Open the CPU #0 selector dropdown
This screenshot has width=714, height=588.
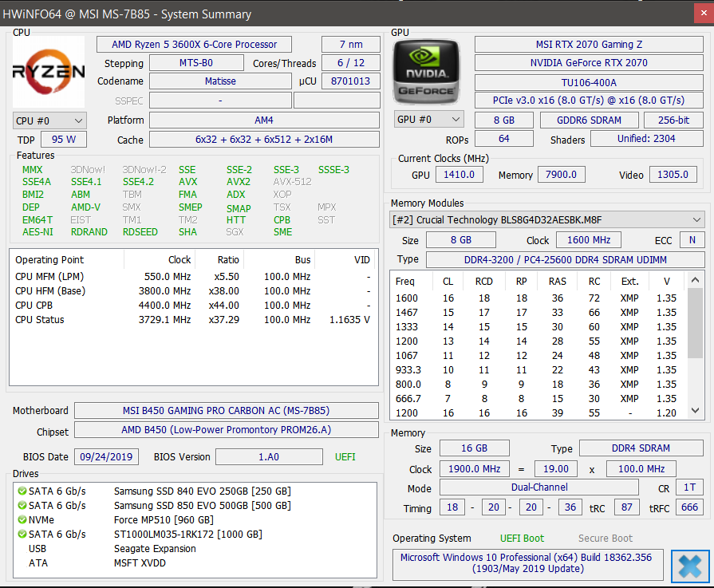49,120
